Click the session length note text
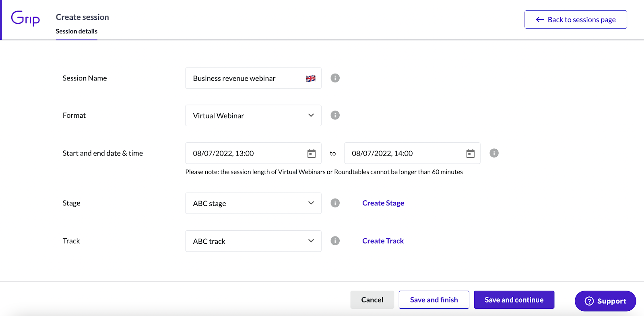The height and width of the screenshot is (316, 644). pyautogui.click(x=324, y=172)
